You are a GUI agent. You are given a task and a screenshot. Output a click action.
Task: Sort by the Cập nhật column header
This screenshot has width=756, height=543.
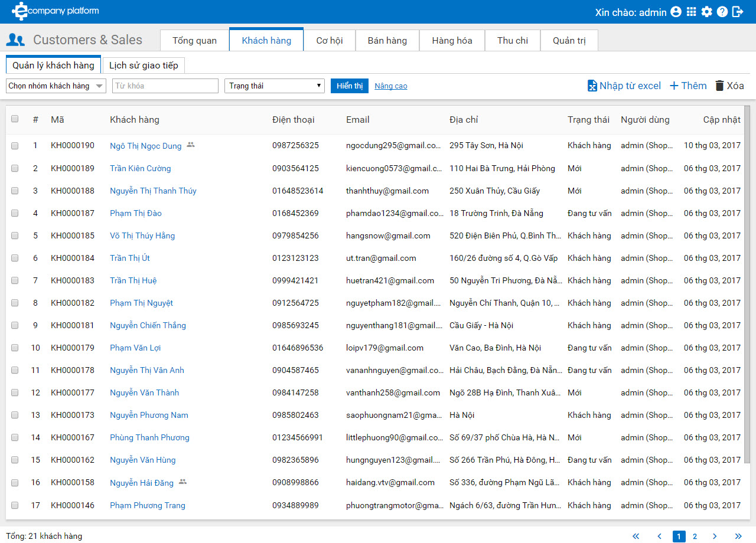[722, 119]
